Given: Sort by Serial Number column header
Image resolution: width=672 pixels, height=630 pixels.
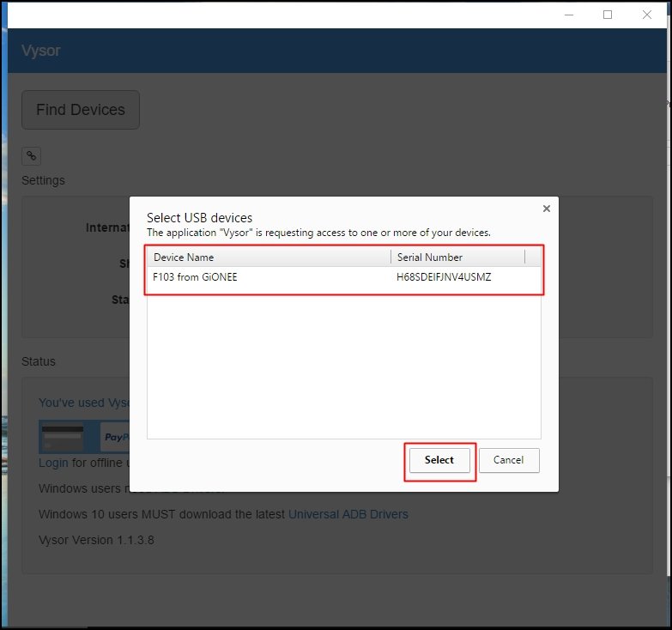Looking at the screenshot, I should pyautogui.click(x=457, y=257).
